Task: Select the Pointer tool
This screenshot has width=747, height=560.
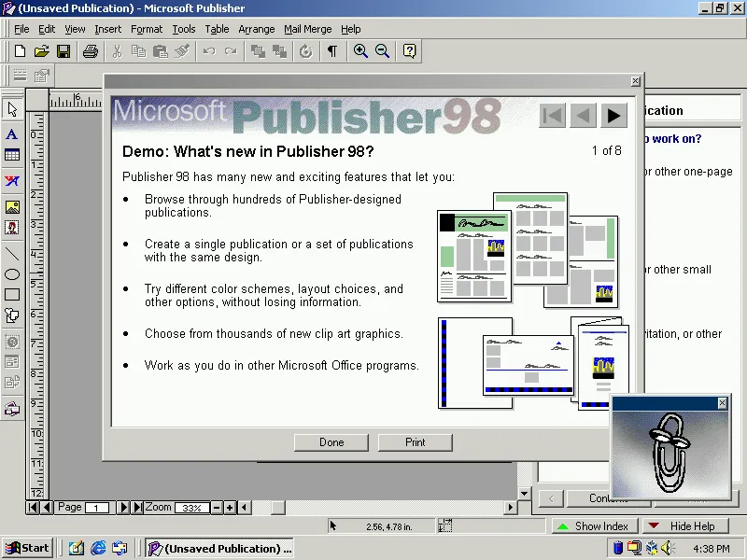Action: point(12,109)
